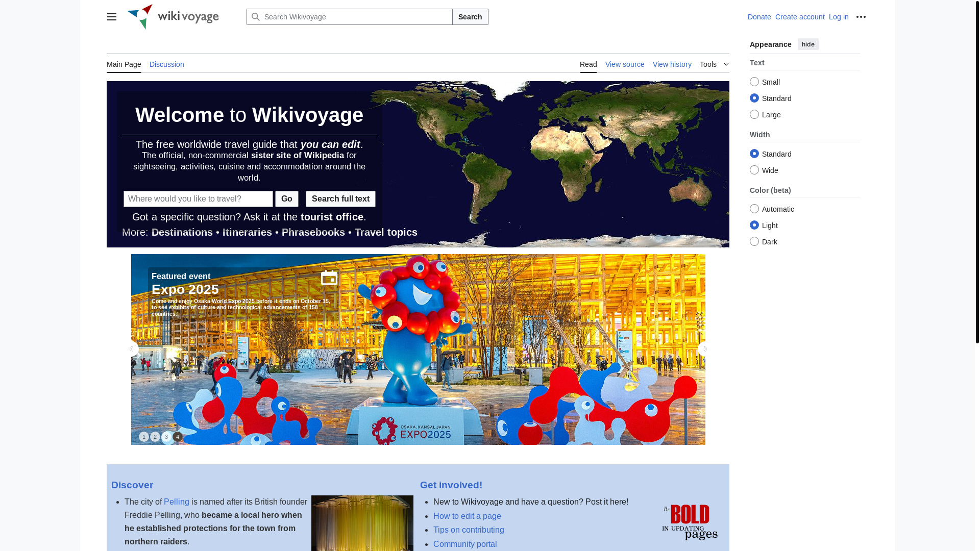This screenshot has width=980, height=551.
Task: Select Light color mode
Action: (x=754, y=225)
